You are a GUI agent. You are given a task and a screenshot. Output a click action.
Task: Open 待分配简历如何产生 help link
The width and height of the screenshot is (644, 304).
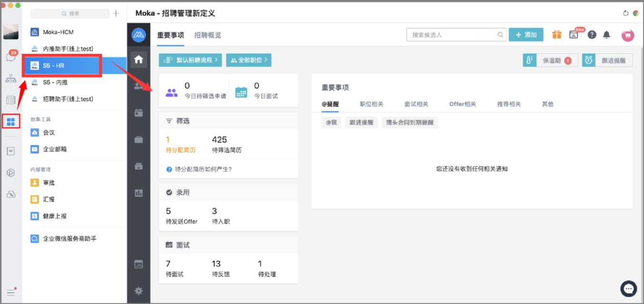click(x=200, y=169)
